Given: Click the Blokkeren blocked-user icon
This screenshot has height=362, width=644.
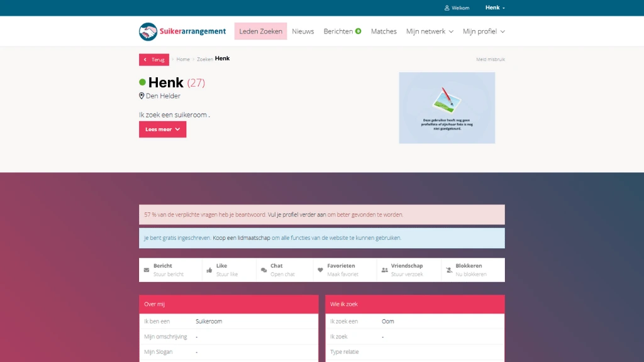Looking at the screenshot, I should 449,270.
